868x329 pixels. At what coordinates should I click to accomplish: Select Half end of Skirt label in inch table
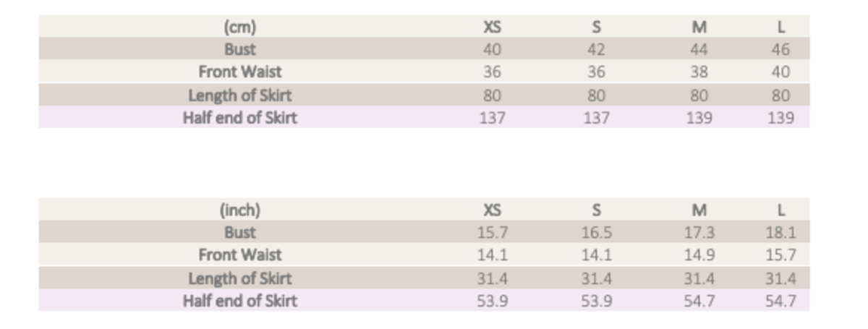(x=239, y=301)
